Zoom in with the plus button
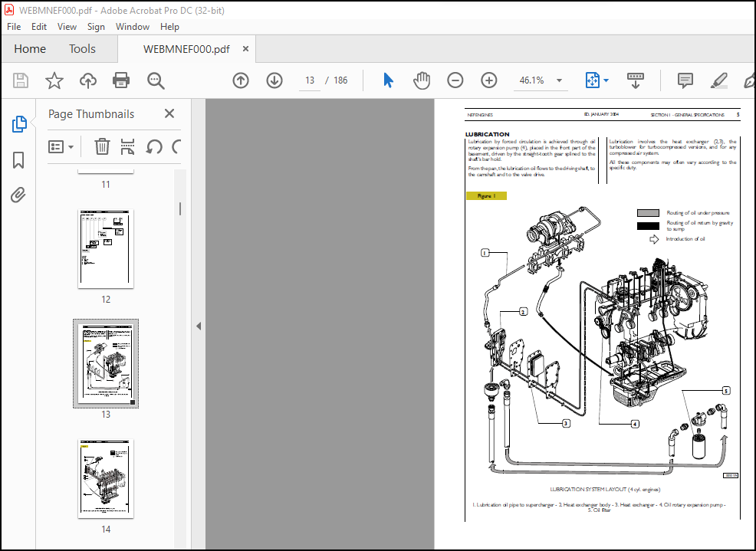756x551 pixels. (x=489, y=80)
